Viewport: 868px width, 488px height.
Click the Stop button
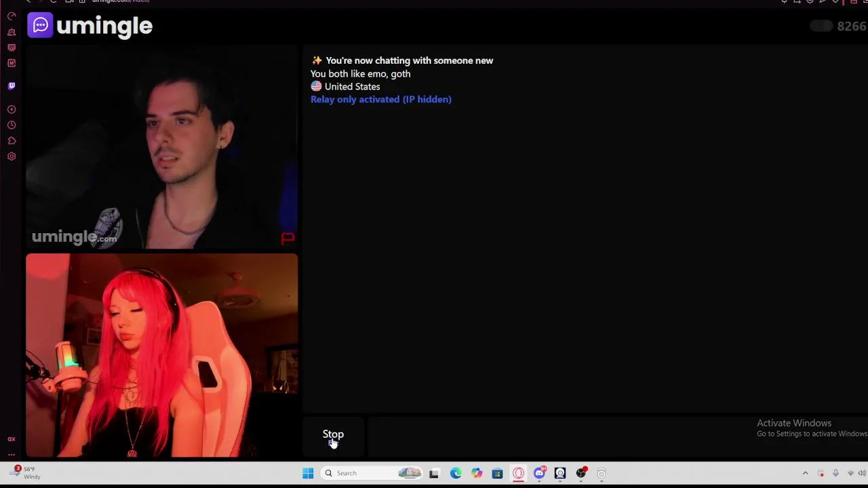(x=333, y=434)
